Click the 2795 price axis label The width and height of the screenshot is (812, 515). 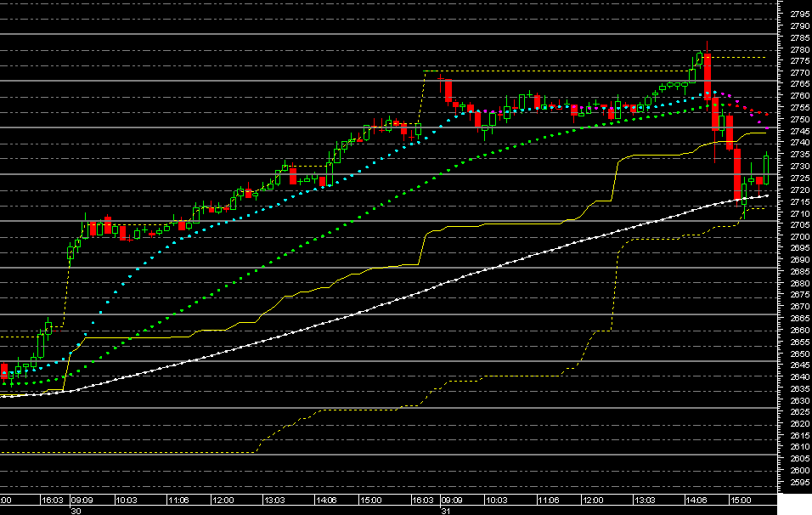tap(800, 14)
